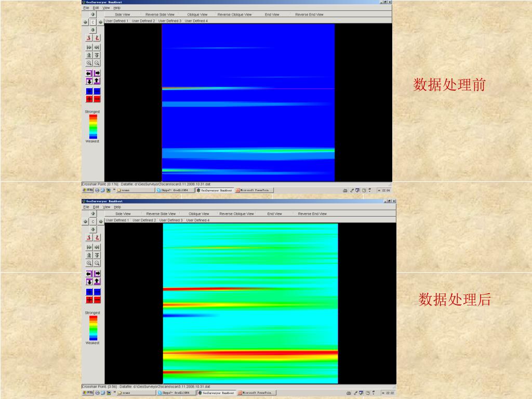Click pan down arrow in upper window
The image size is (532, 399).
[x=92, y=30]
